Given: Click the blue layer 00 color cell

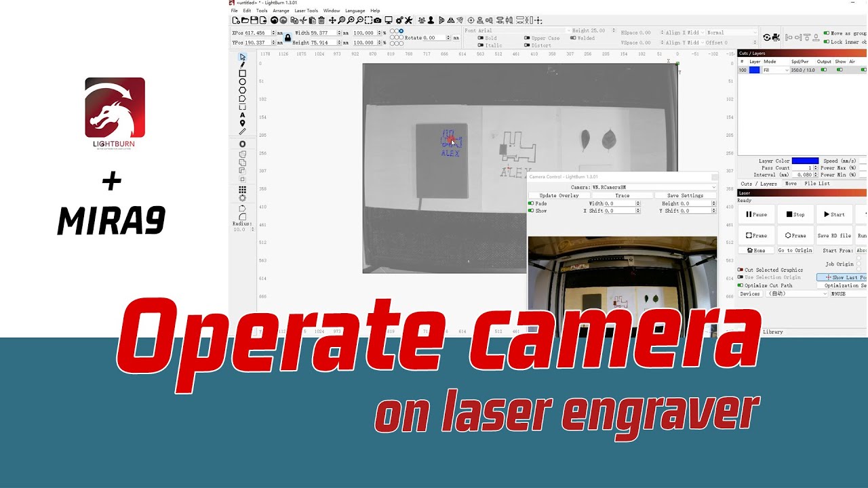Looking at the screenshot, I should tap(754, 70).
